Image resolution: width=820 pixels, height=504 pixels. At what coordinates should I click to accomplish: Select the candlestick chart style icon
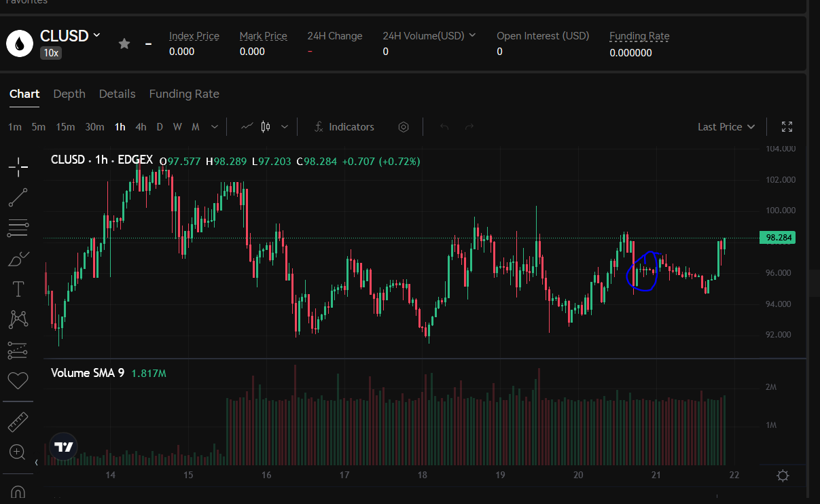click(x=266, y=126)
